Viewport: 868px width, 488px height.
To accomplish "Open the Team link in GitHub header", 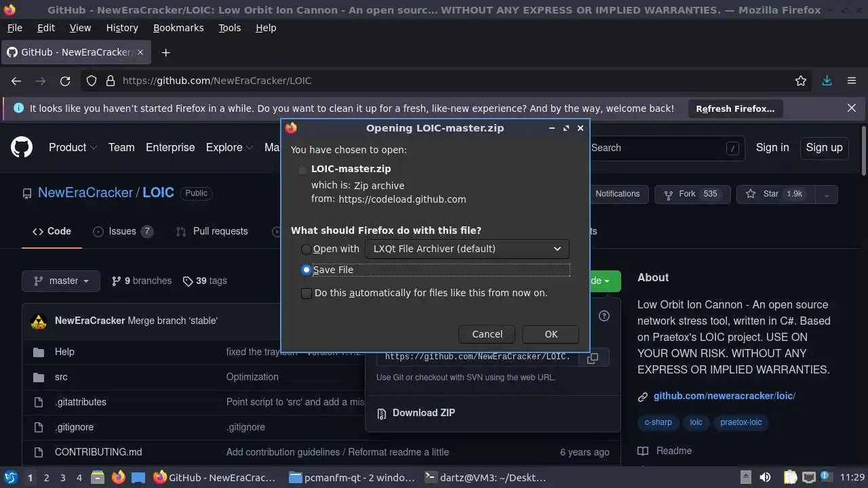I will click(x=121, y=147).
